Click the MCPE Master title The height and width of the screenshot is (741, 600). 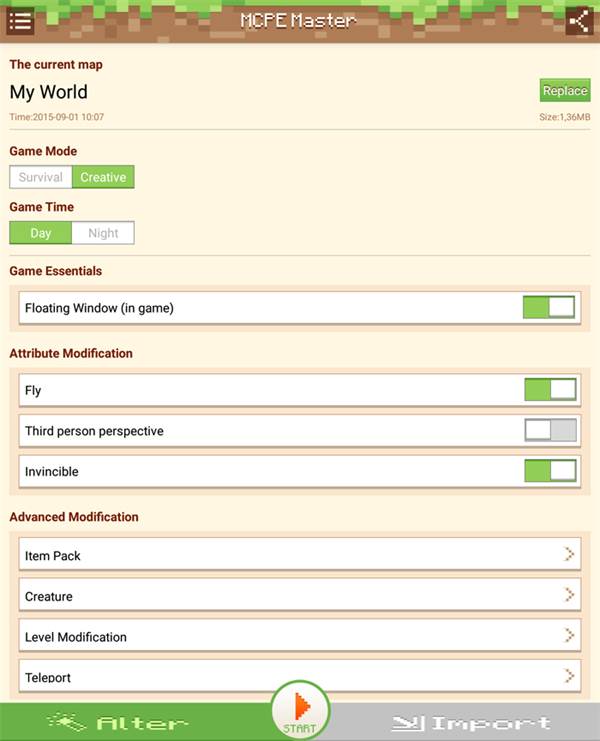[298, 20]
